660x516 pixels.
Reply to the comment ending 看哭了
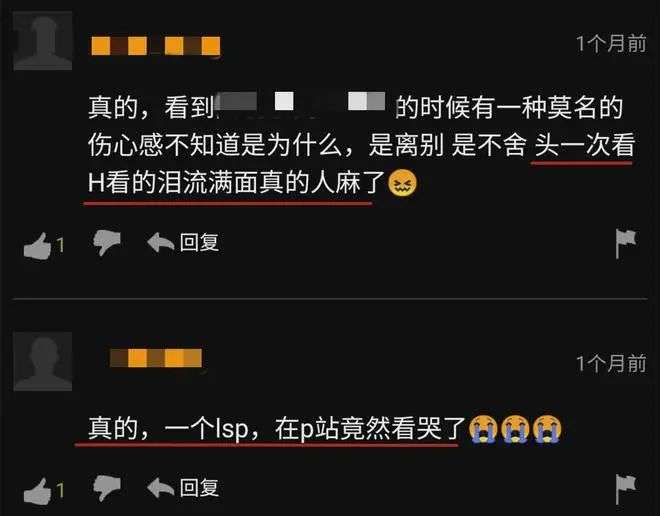tap(183, 488)
